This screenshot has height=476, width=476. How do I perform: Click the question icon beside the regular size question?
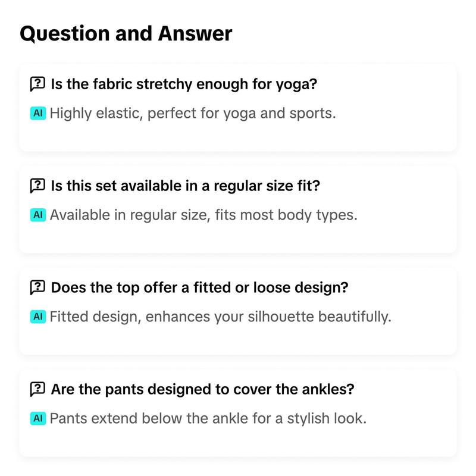[x=37, y=186]
